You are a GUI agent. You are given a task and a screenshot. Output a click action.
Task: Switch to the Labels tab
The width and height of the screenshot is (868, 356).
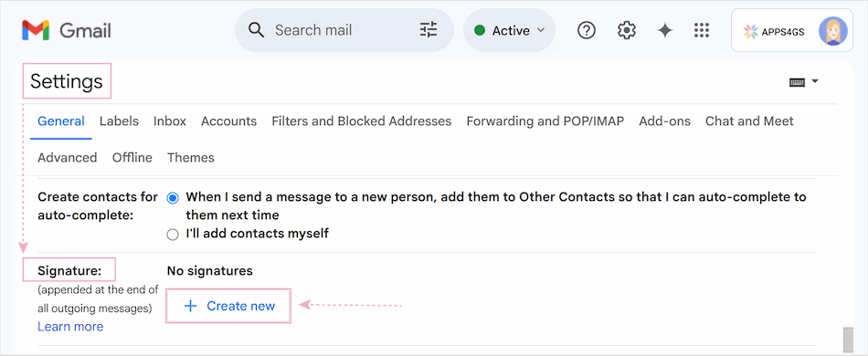pos(119,121)
